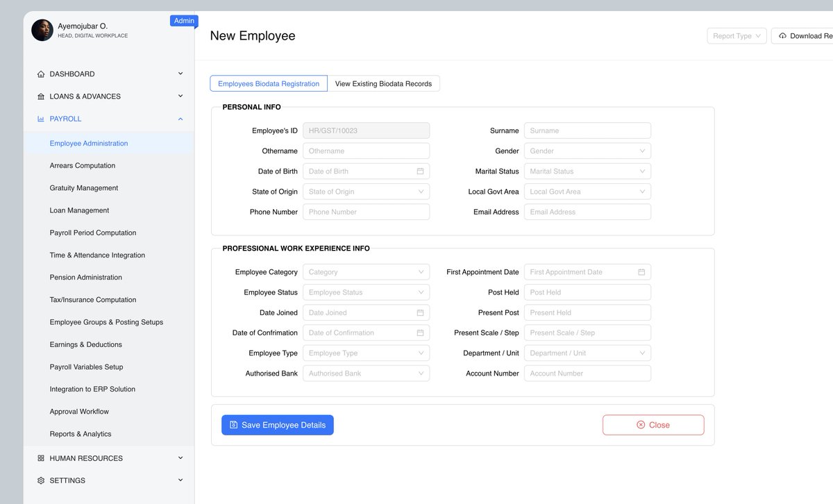Click the save disk icon on Save button
This screenshot has width=833, height=504.
233,425
